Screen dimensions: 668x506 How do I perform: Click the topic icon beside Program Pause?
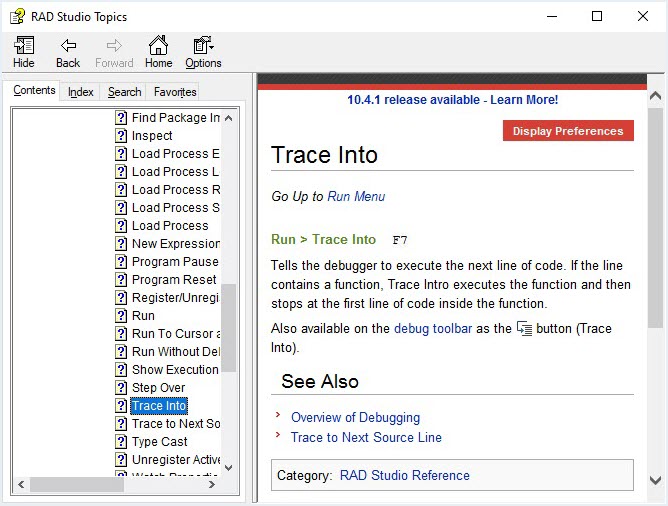point(121,262)
